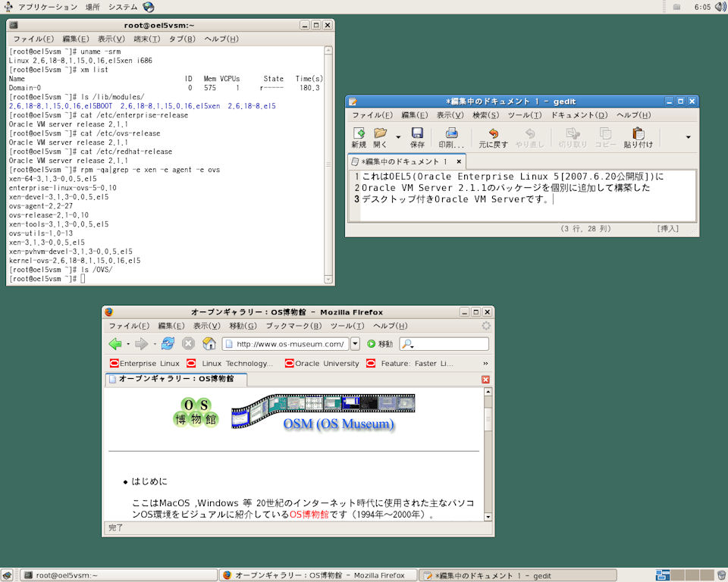Click the volume speaker icon in top panel
The height and width of the screenshot is (582, 728).
[720, 7]
